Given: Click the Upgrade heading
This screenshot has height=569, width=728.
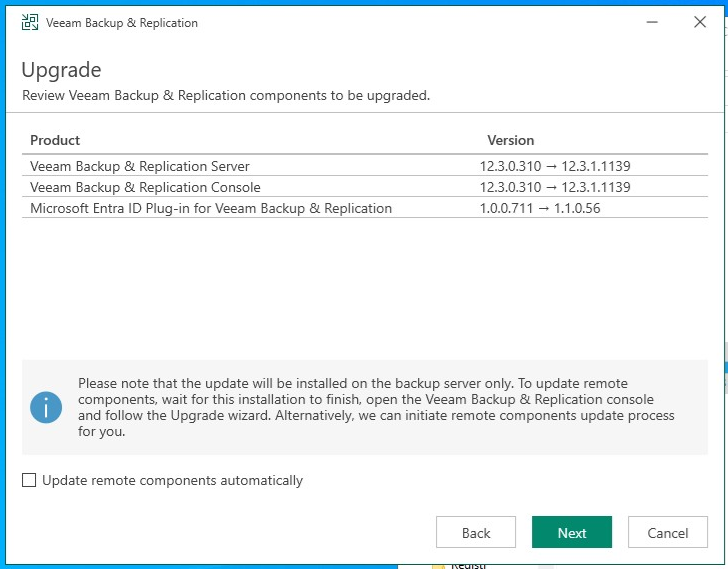Looking at the screenshot, I should coord(61,70).
